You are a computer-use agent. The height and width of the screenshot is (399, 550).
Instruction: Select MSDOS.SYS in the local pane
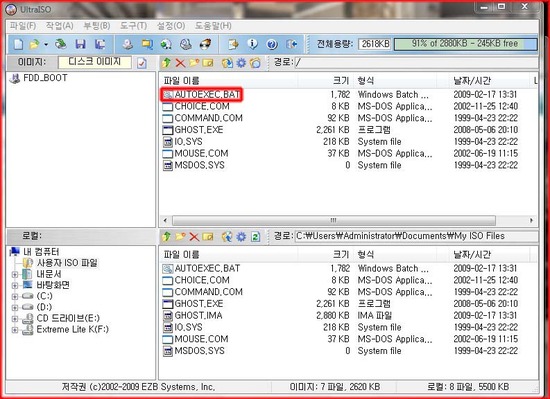click(x=194, y=351)
